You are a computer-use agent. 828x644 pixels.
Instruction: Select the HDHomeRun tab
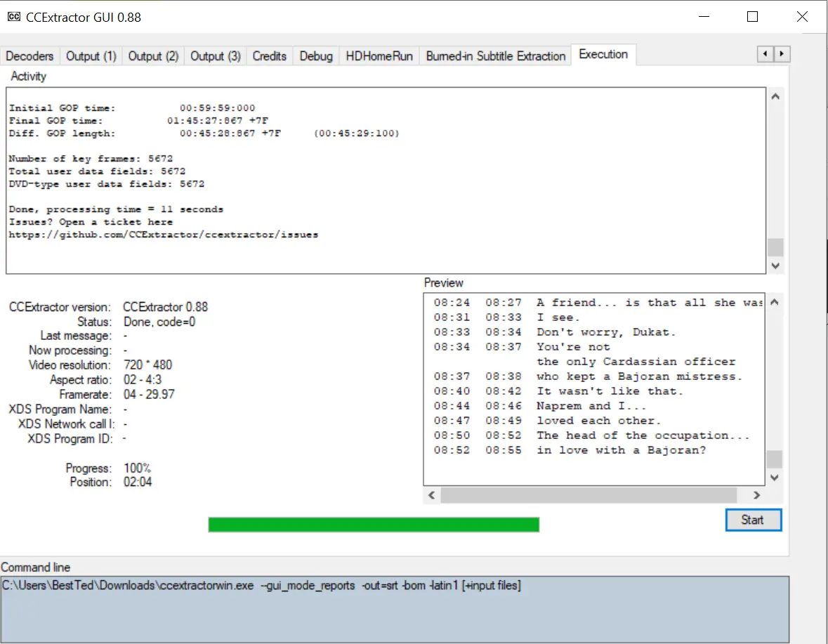point(379,56)
